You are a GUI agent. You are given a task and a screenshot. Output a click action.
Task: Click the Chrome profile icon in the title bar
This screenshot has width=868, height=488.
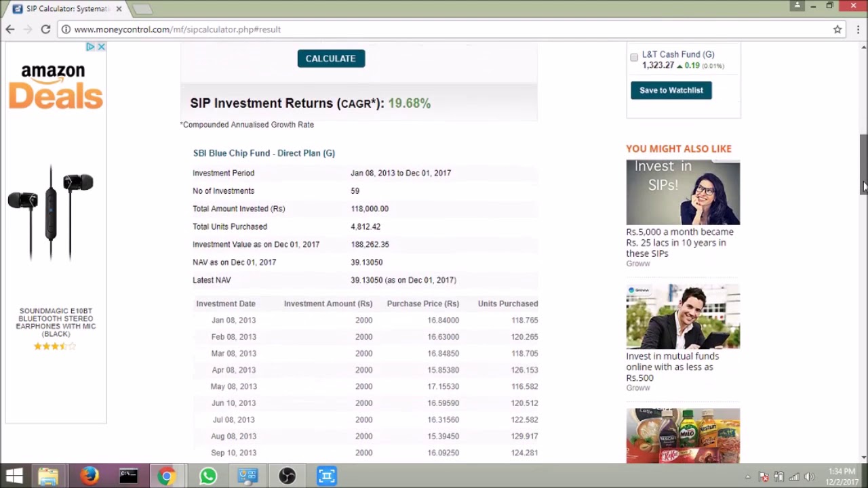pyautogui.click(x=797, y=5)
